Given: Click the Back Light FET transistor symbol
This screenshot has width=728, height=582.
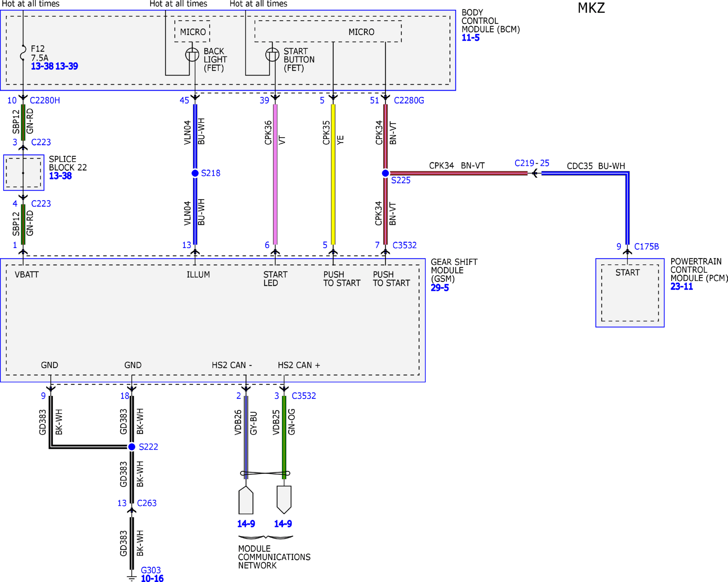Looking at the screenshot, I should pyautogui.click(x=192, y=55).
